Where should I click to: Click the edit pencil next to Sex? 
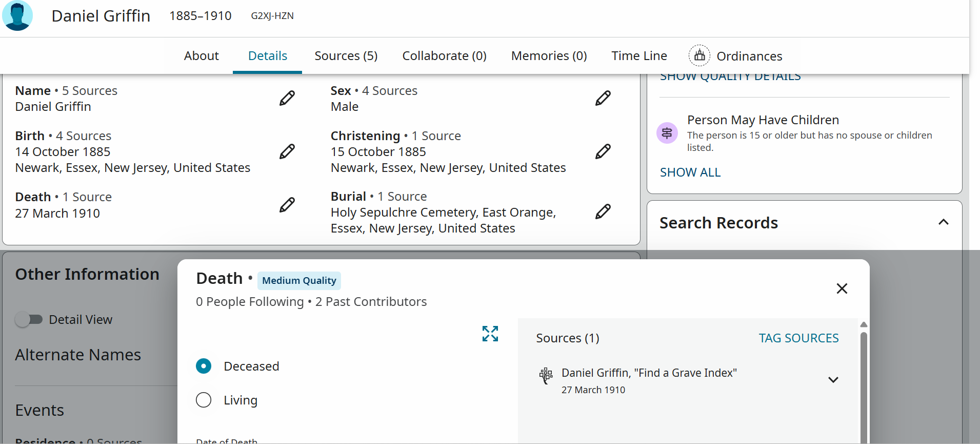click(603, 98)
